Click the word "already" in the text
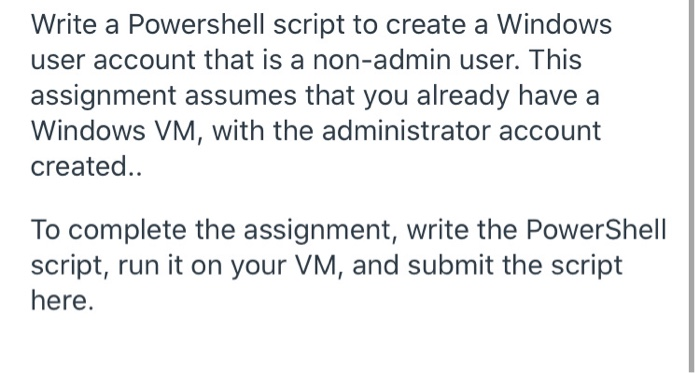 462,95
